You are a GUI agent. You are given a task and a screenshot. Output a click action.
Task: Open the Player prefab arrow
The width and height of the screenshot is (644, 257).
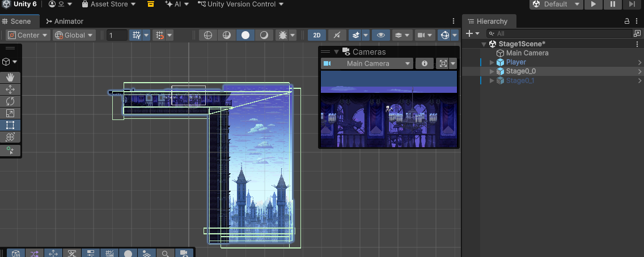pyautogui.click(x=639, y=62)
